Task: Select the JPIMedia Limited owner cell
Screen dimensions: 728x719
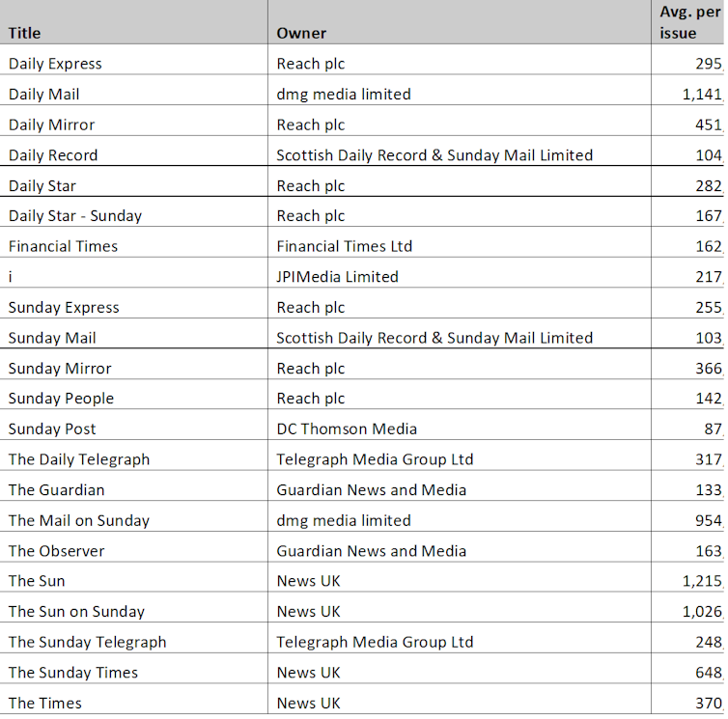Action: tap(337, 277)
